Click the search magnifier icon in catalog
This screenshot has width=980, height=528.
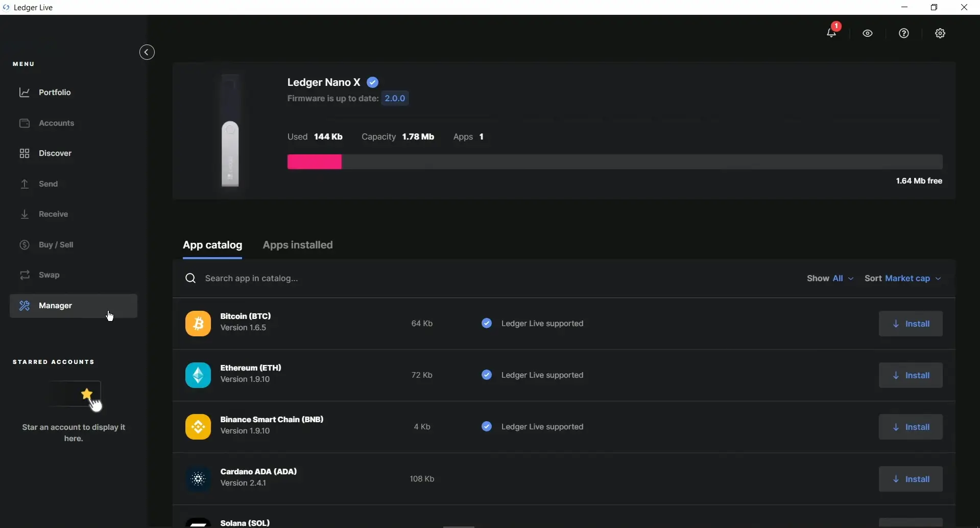[x=190, y=278]
